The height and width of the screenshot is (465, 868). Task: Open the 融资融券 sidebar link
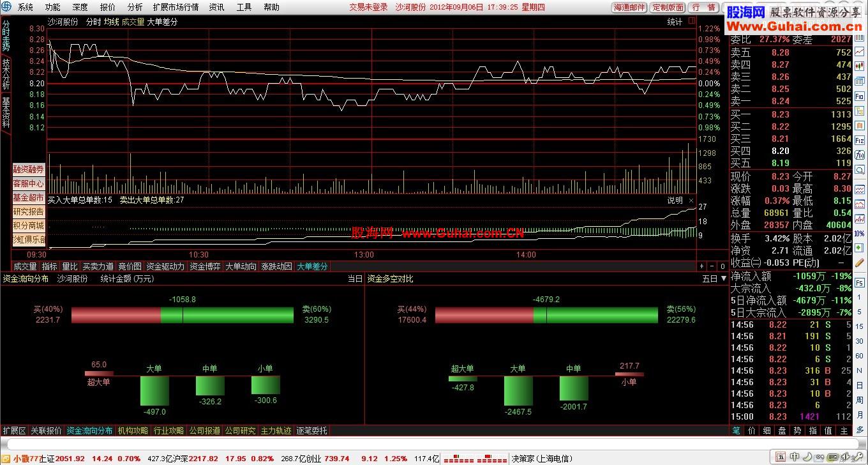[29, 169]
